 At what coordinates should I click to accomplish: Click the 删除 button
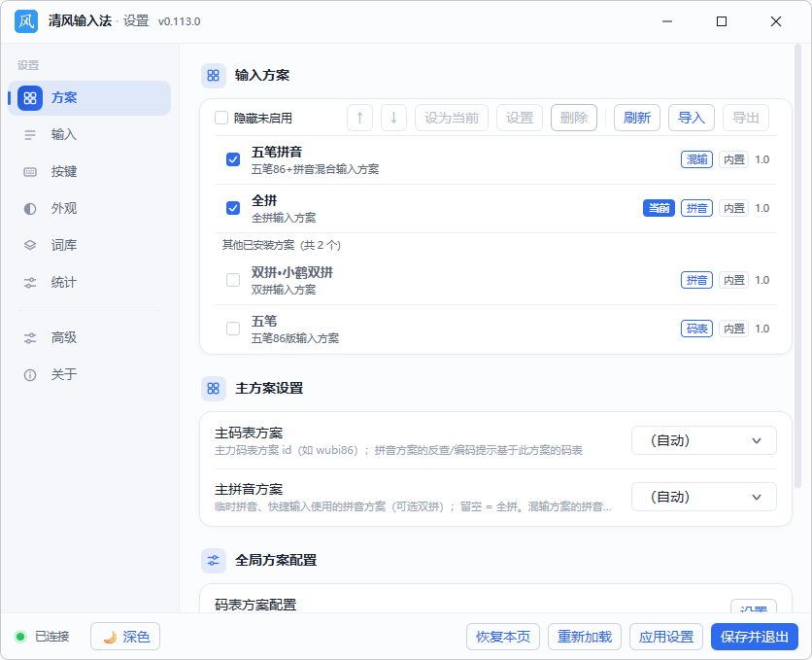click(x=574, y=118)
